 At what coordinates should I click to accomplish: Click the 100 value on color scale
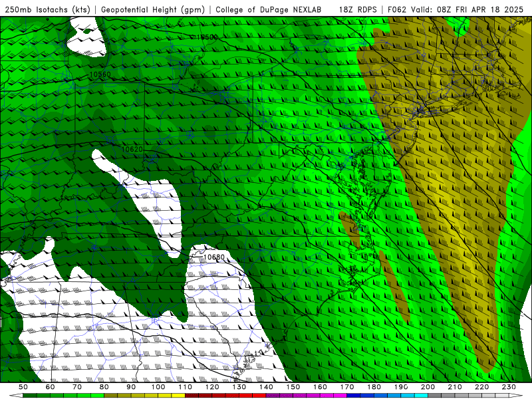(158, 387)
